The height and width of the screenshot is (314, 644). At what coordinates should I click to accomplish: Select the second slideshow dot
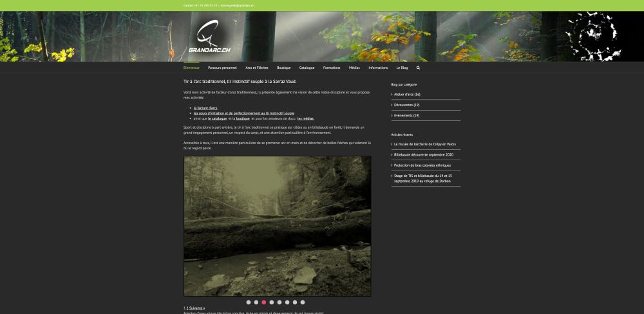click(256, 302)
